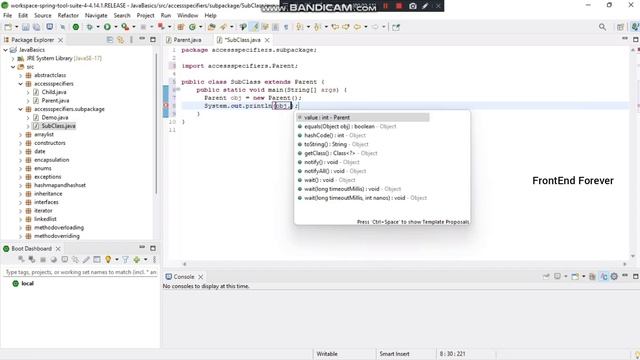This screenshot has height=360, width=640.
Task: Click the green Run toolbar button
Action: click(107, 27)
